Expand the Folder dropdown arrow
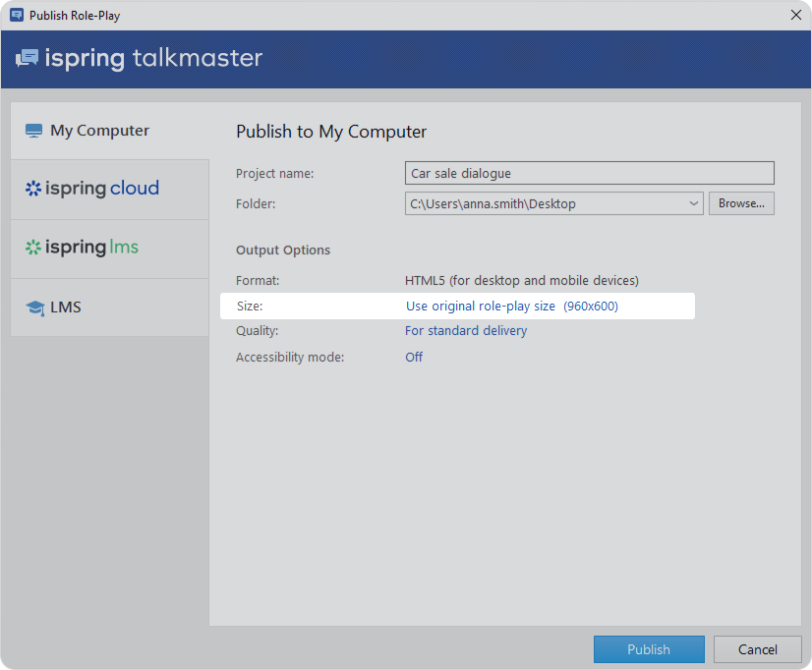Image resolution: width=812 pixels, height=670 pixels. pos(694,203)
